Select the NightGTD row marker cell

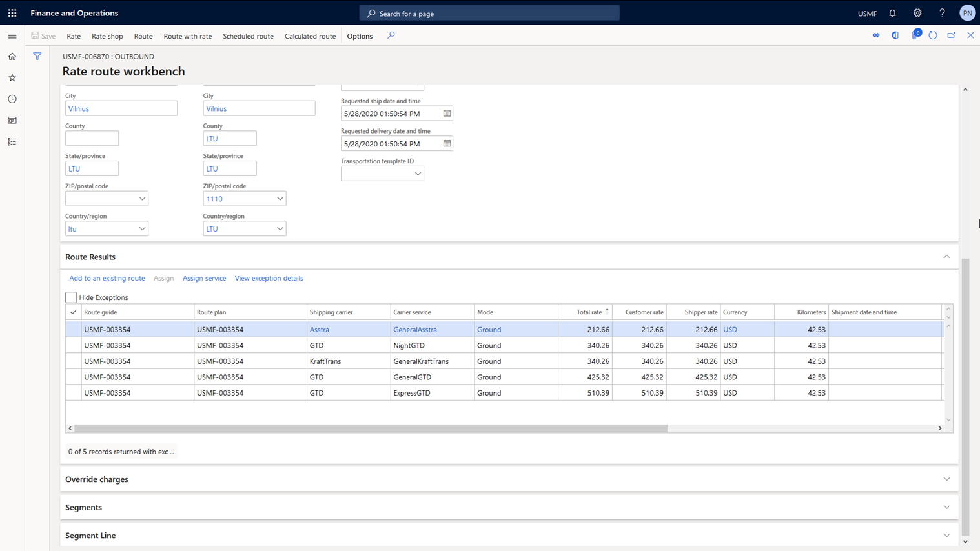point(73,345)
